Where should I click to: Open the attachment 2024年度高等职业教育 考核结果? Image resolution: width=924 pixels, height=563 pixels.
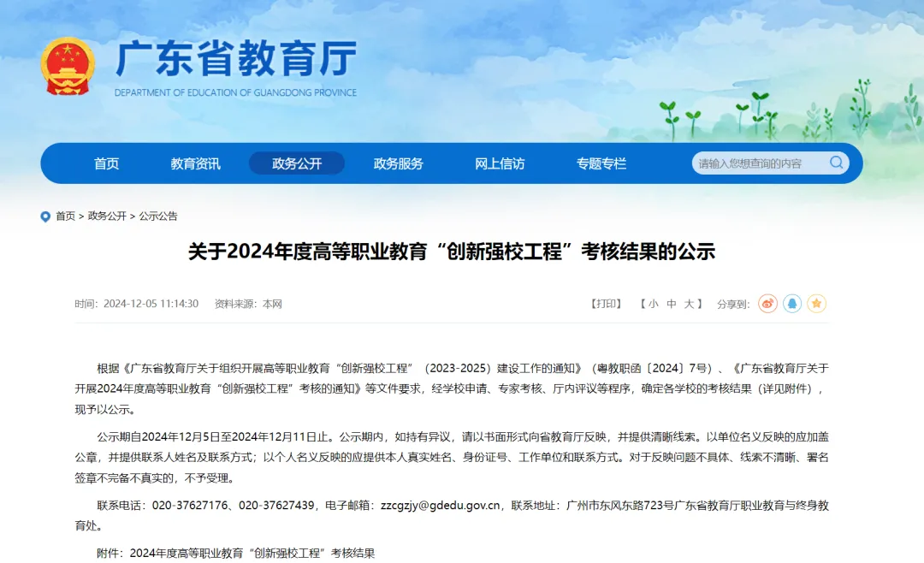(252, 553)
